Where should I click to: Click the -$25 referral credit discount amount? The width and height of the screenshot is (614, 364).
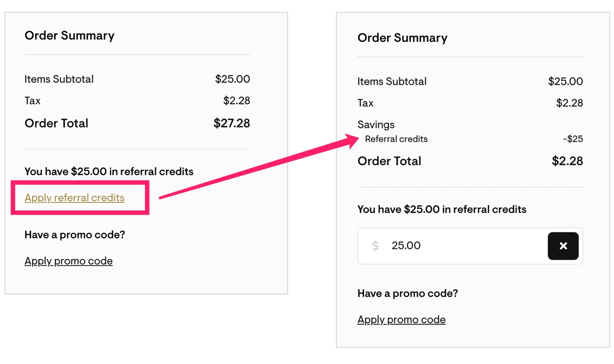click(573, 139)
